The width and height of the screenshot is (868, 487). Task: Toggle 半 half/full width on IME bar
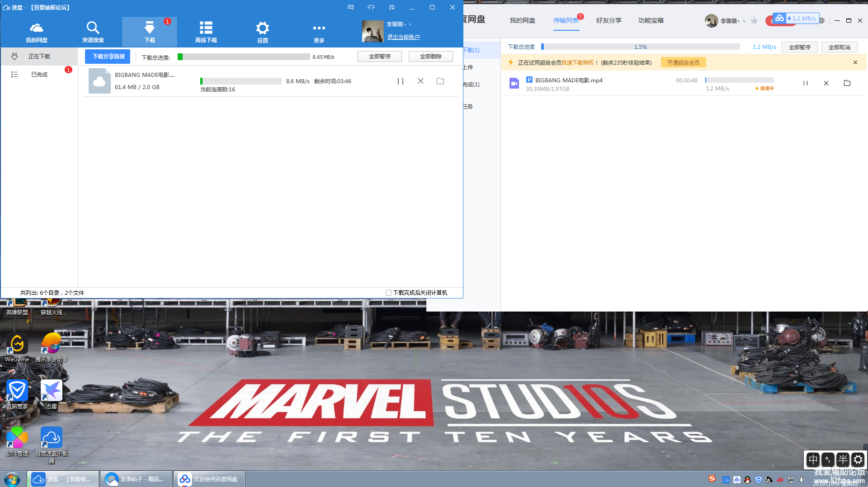click(843, 460)
